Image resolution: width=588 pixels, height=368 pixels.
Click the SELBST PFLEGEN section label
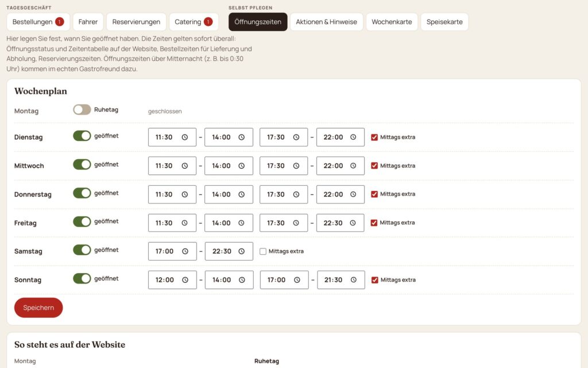[250, 7]
